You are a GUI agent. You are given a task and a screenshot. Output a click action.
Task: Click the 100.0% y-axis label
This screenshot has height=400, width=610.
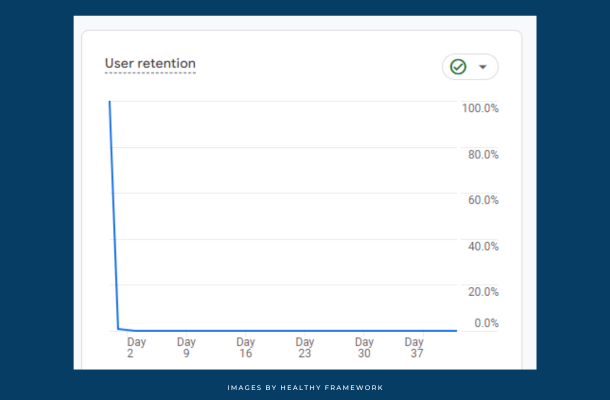coord(480,108)
